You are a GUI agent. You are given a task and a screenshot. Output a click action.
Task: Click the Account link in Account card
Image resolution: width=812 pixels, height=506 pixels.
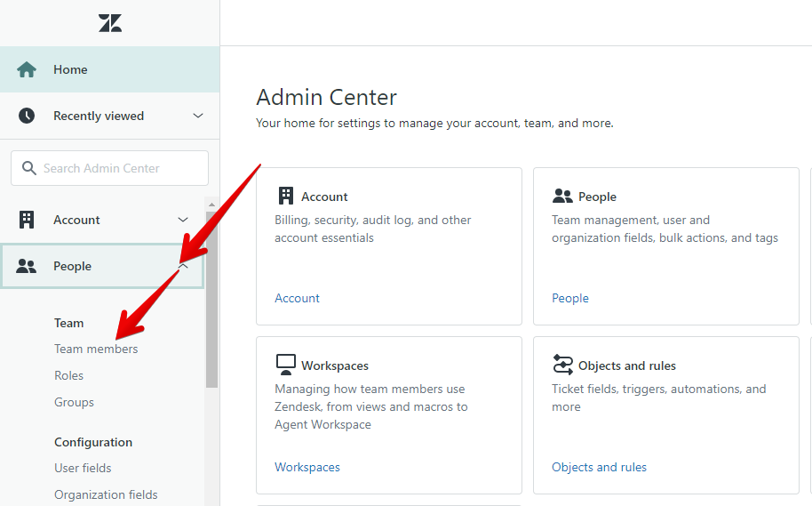pos(298,298)
